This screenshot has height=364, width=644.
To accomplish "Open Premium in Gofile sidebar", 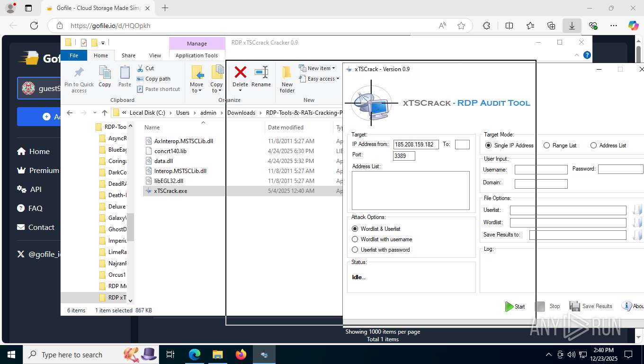I will point(38,171).
